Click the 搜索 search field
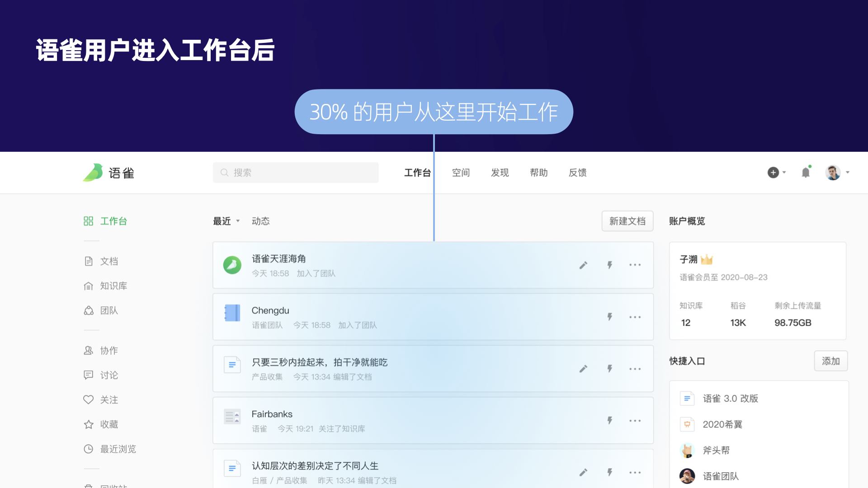This screenshot has width=868, height=488. (x=296, y=173)
